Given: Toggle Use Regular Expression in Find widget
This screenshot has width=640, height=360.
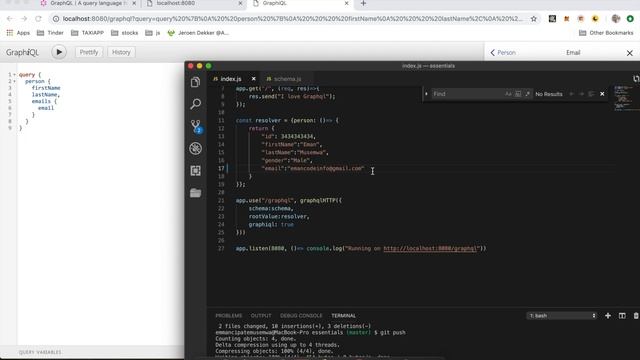Looking at the screenshot, I should click(x=528, y=94).
